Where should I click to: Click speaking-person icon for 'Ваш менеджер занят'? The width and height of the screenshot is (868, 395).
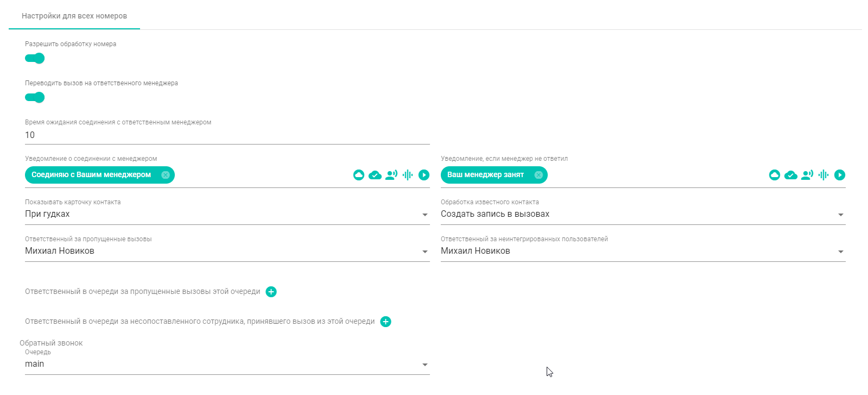[807, 175]
